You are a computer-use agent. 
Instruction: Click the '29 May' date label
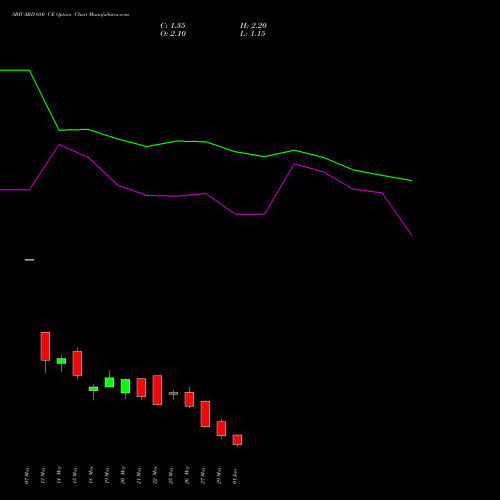click(x=219, y=475)
